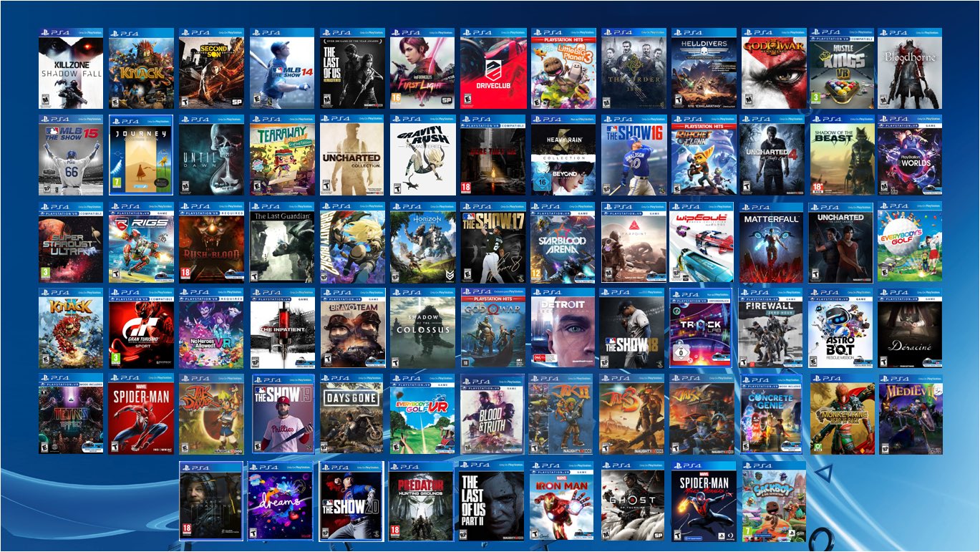Select Uncharted The Lost Legacy cover
Image resolution: width=980 pixels, height=552 pixels.
click(840, 242)
